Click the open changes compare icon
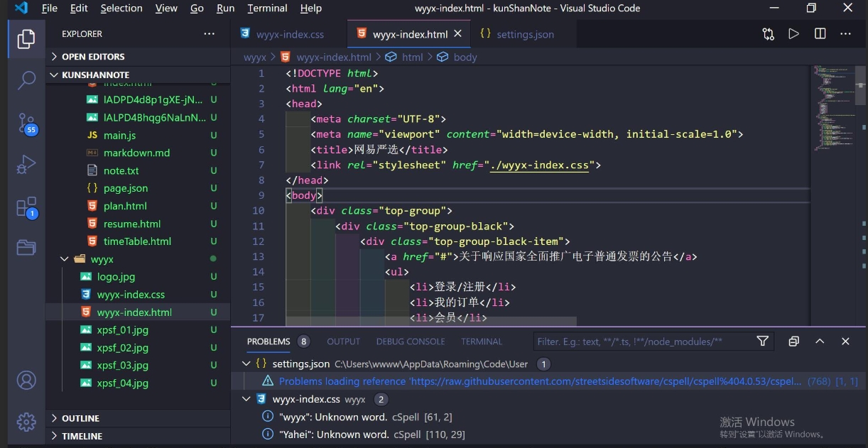This screenshot has width=868, height=448. (769, 34)
